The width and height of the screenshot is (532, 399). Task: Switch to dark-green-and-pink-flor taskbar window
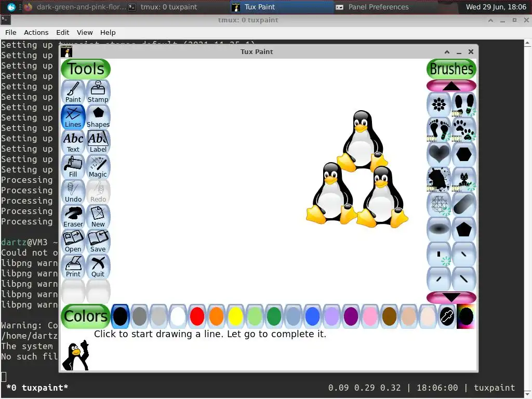pos(75,7)
